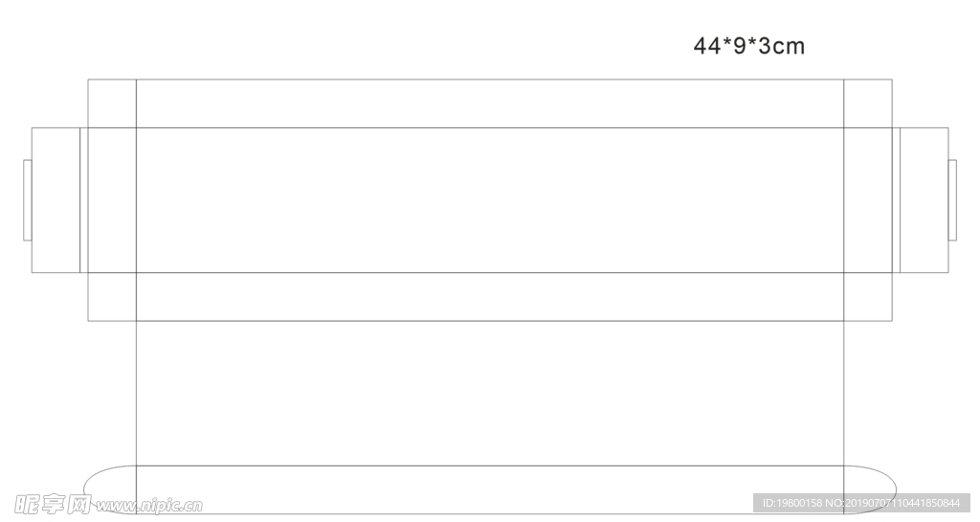Select the right rounded end of tuck flap

pos(869,490)
